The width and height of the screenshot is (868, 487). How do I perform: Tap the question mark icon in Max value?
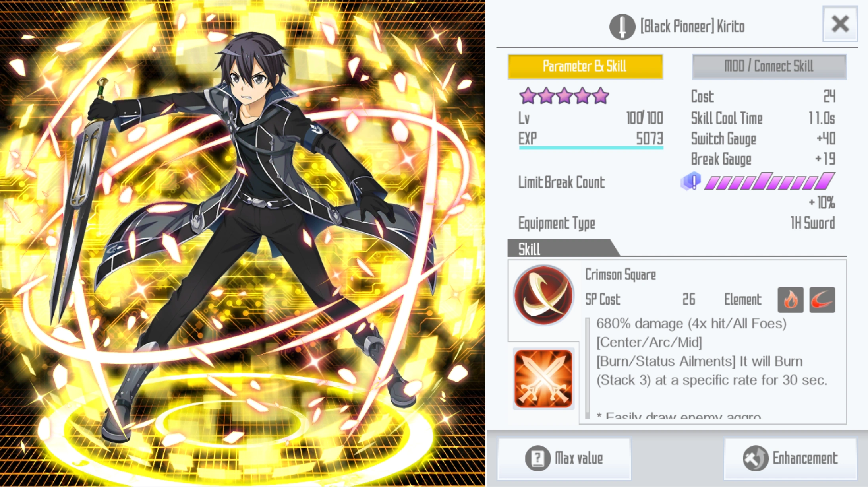tap(537, 458)
